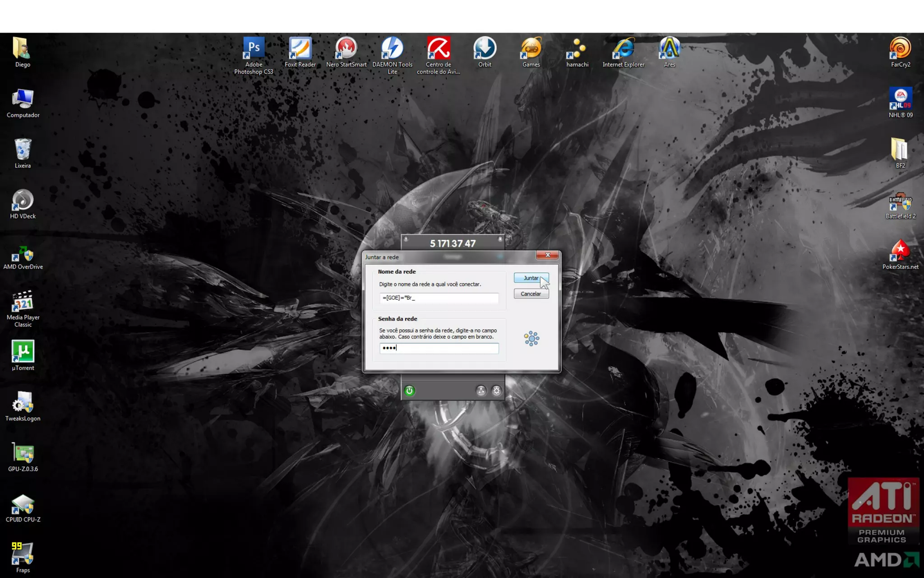Select the hamachi desktop shortcut
Viewport: 924px width, 578px height.
pyautogui.click(x=577, y=49)
